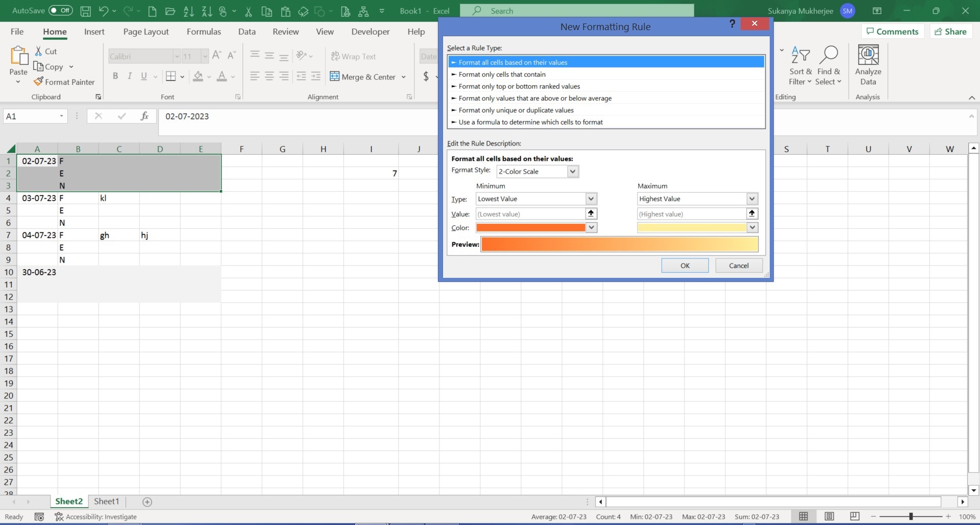Select 'Format only cells that contain' rule type

[x=606, y=74]
